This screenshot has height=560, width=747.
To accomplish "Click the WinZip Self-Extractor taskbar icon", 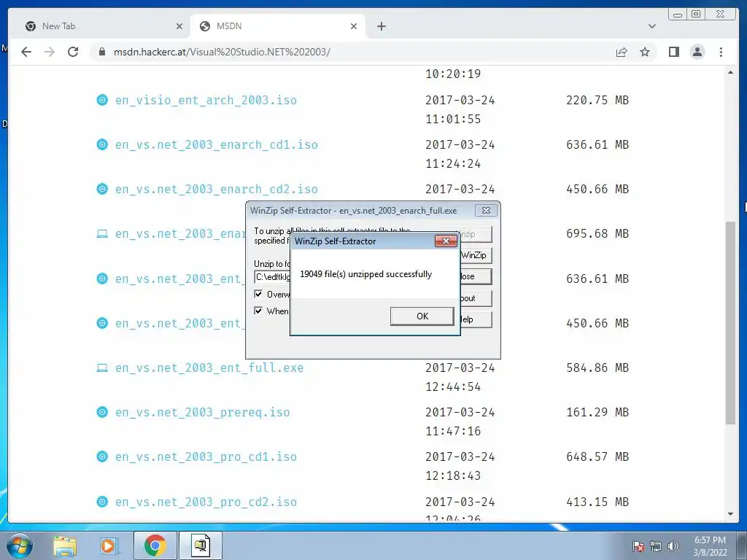I will click(x=201, y=545).
